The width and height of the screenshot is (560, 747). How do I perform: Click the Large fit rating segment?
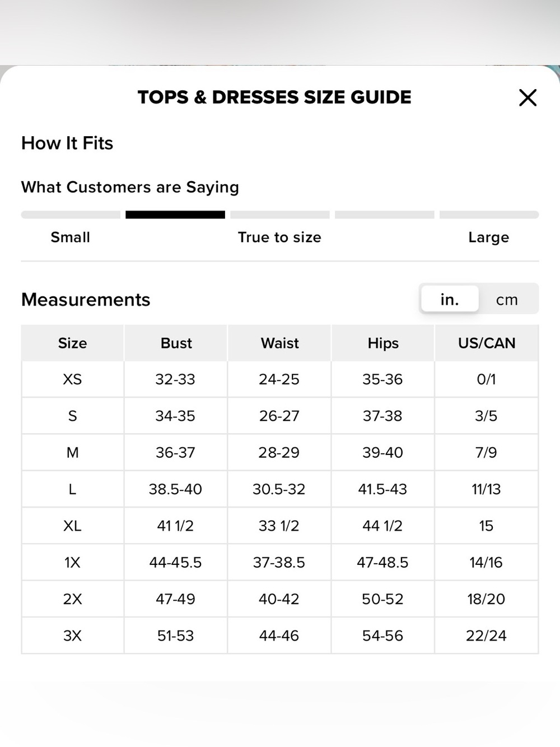(489, 215)
